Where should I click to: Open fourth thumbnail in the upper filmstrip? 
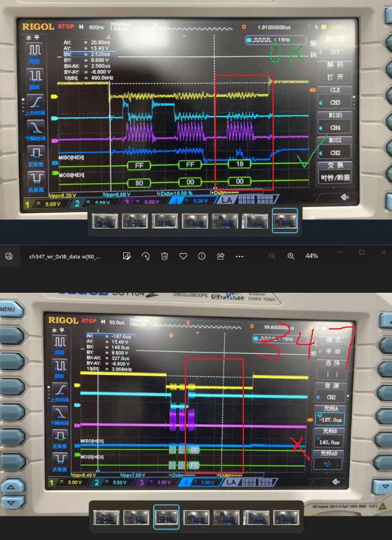[195, 220]
